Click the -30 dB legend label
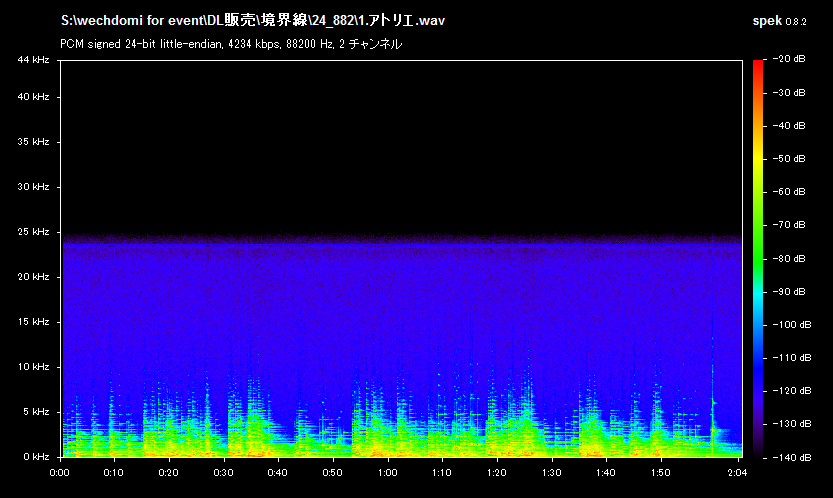Image resolution: width=833 pixels, height=498 pixels. pyautogui.click(x=789, y=92)
